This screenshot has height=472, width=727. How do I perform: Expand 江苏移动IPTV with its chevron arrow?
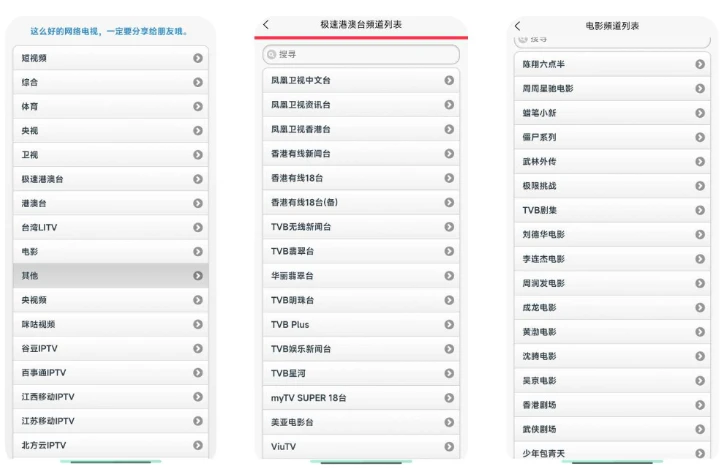click(198, 421)
